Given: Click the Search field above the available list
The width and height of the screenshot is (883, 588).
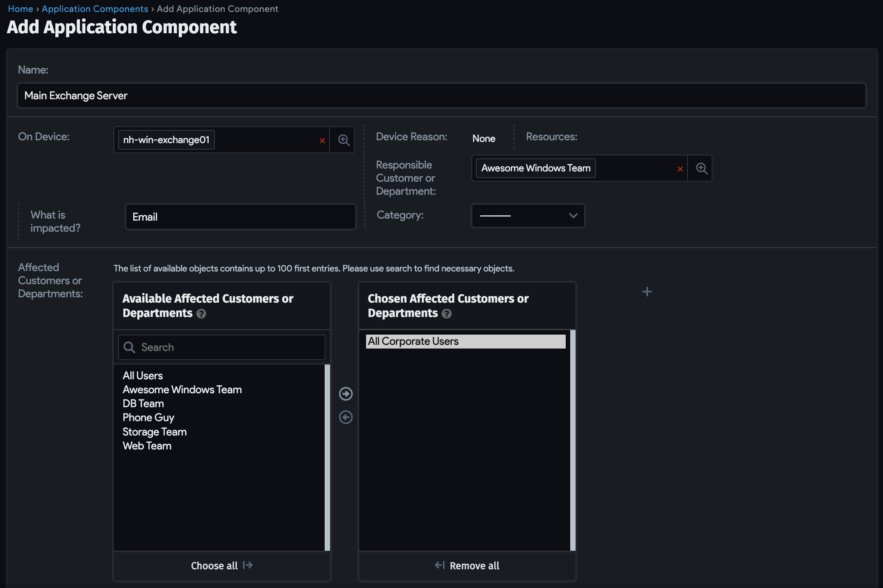Looking at the screenshot, I should coord(221,347).
